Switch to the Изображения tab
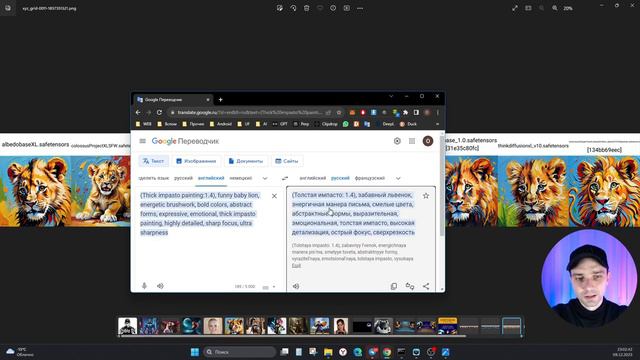 point(196,161)
